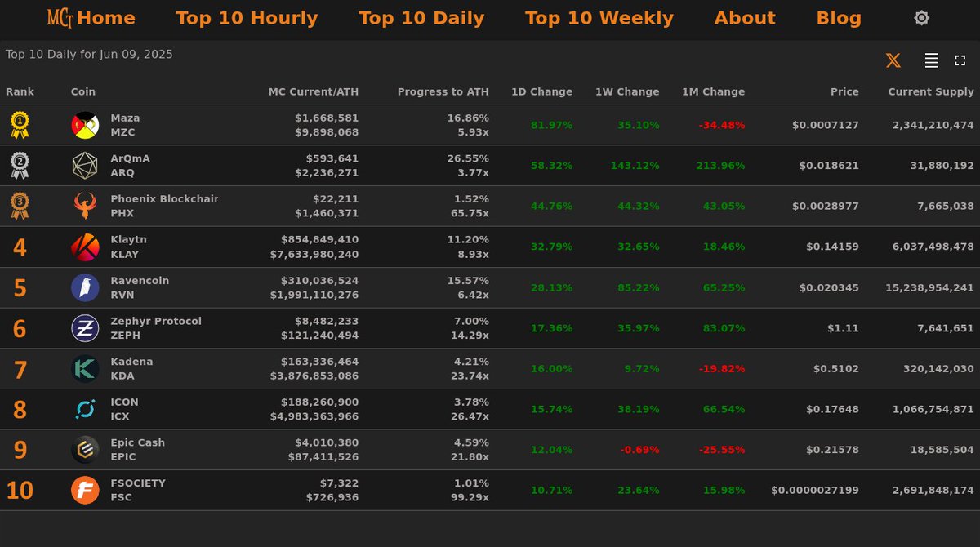Image resolution: width=980 pixels, height=547 pixels.
Task: Sort by 1D Change column header
Action: pos(542,91)
